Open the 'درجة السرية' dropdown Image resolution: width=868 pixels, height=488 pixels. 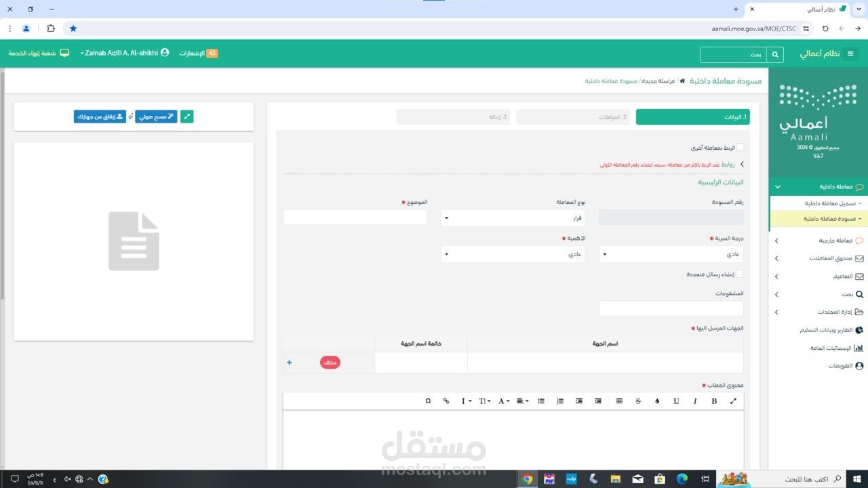coord(671,254)
